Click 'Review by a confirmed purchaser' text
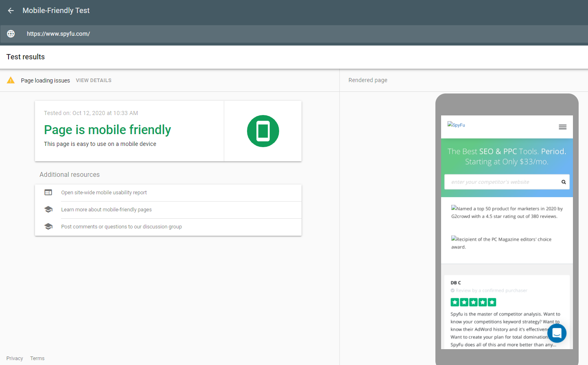 (x=492, y=291)
